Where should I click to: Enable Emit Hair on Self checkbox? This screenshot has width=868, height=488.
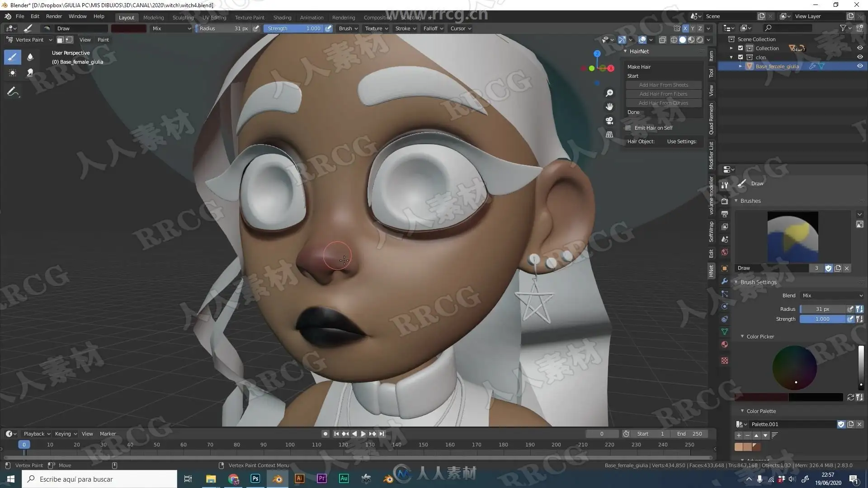coord(628,128)
